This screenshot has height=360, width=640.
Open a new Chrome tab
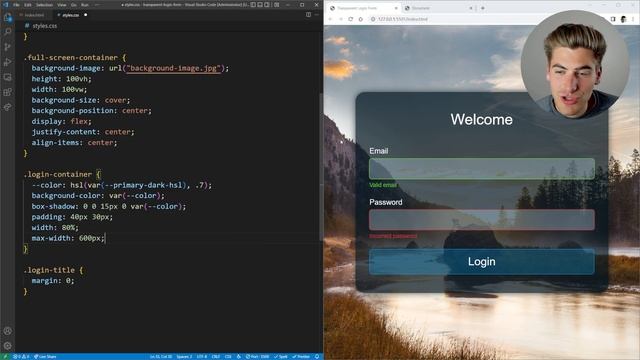pos(482,8)
